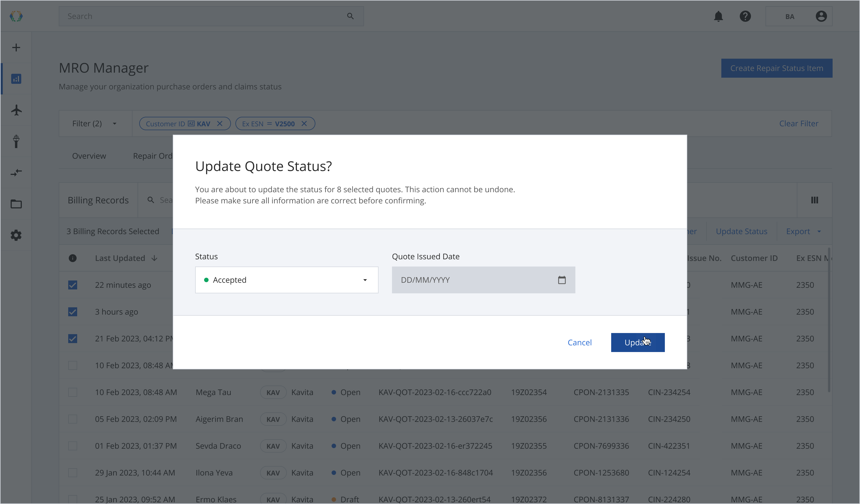Click the Billing Records search magnifier icon

pyautogui.click(x=150, y=200)
